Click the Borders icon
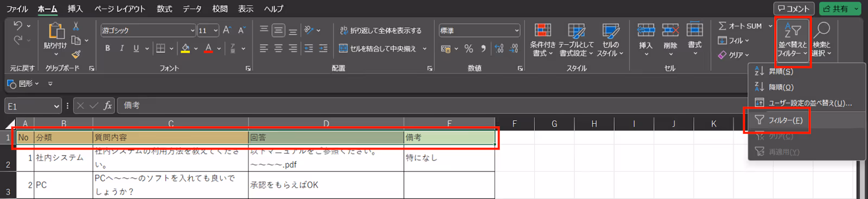The image size is (868, 199). pos(161,48)
